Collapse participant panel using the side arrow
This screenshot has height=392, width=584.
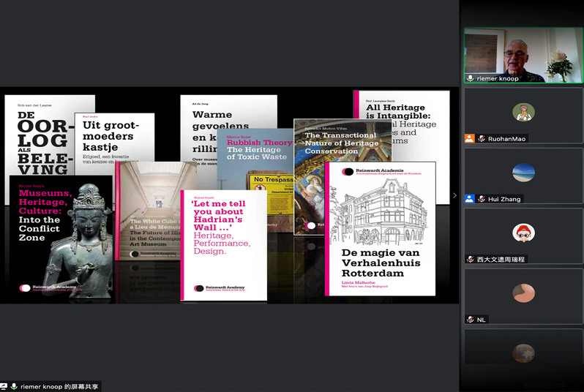[x=454, y=195]
